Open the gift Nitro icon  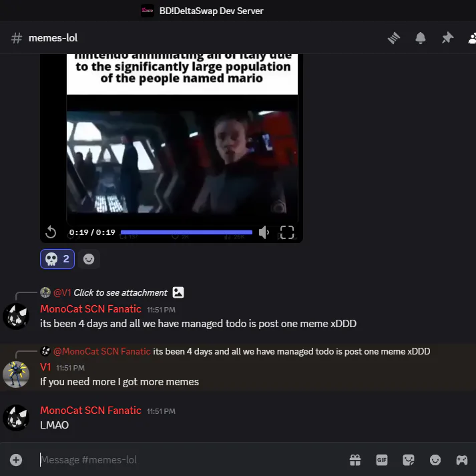(355, 460)
